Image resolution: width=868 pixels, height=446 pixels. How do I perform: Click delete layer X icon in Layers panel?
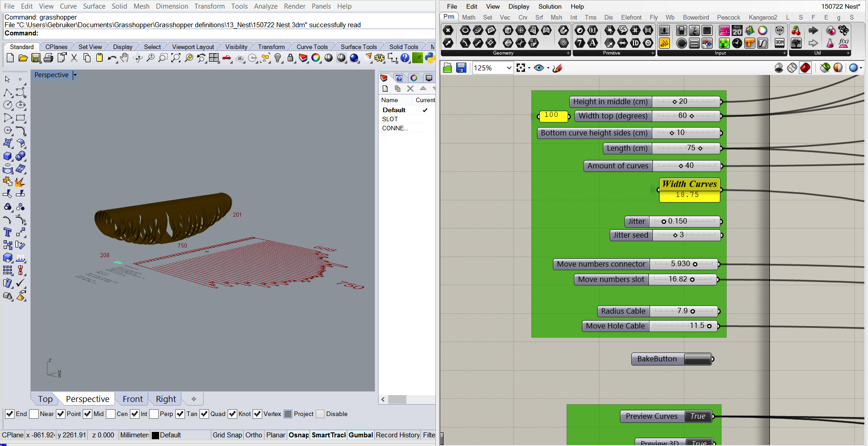[410, 89]
